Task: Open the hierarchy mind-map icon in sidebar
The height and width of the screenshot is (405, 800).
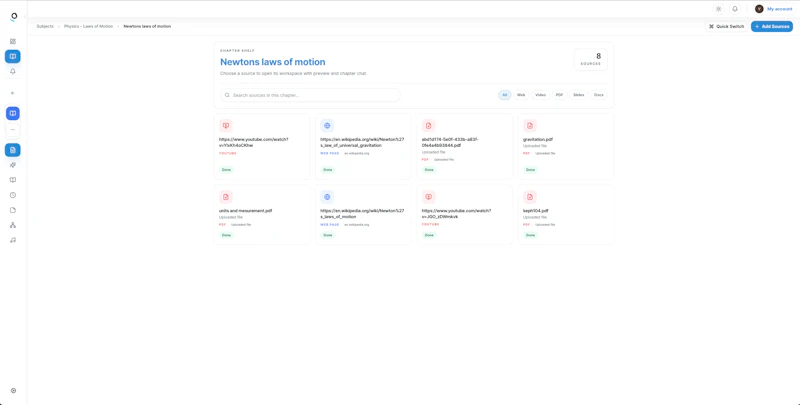Action: coord(13,225)
